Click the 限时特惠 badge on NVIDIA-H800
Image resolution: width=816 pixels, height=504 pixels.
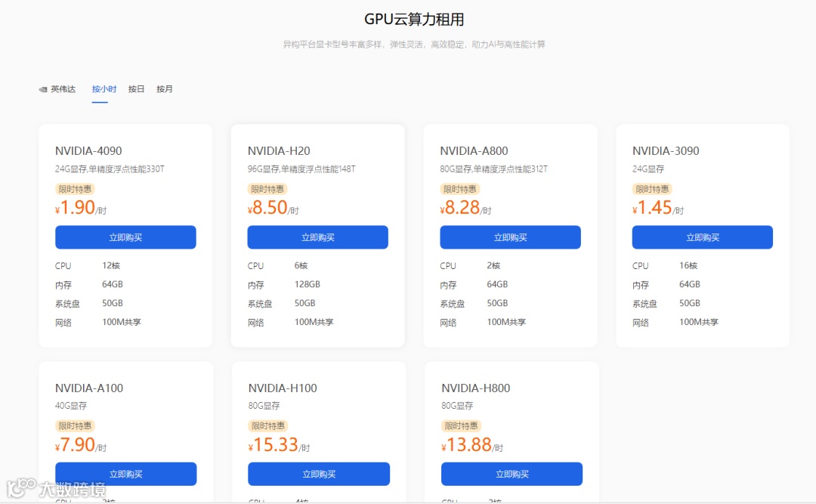[461, 426]
